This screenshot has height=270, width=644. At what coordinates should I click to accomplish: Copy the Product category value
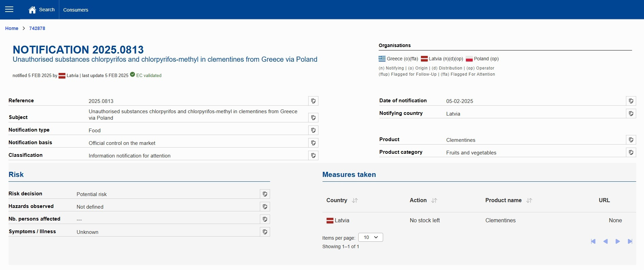(631, 152)
